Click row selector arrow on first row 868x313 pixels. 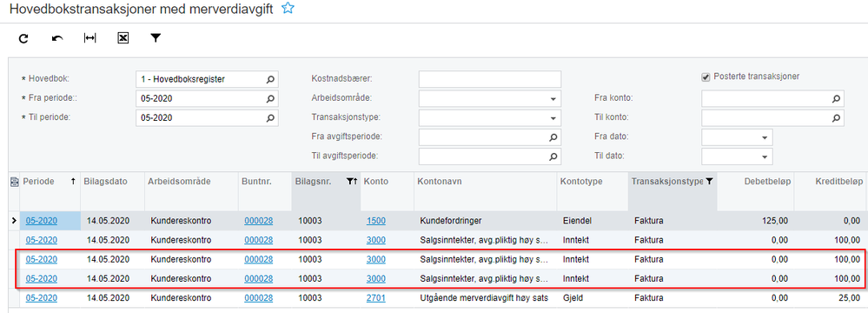(x=14, y=221)
